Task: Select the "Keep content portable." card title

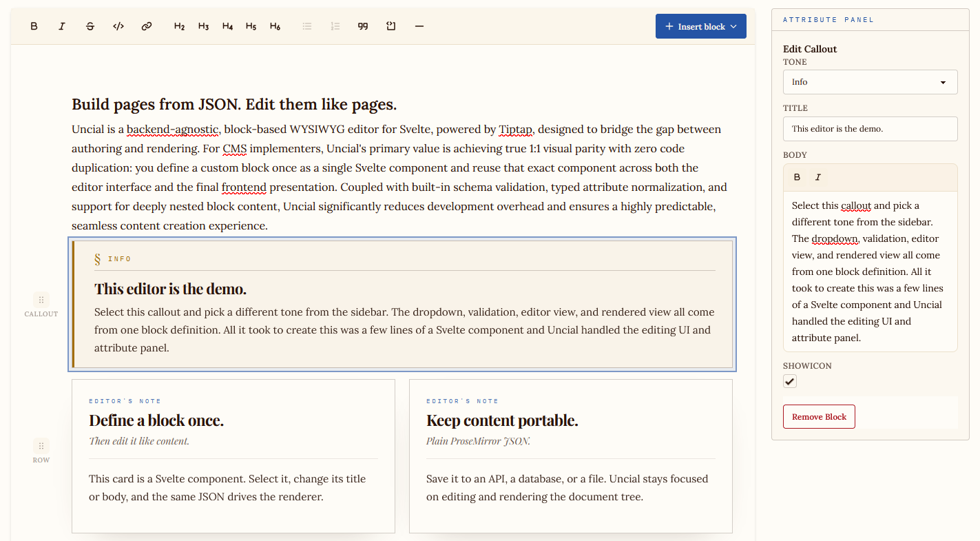Action: tap(502, 420)
